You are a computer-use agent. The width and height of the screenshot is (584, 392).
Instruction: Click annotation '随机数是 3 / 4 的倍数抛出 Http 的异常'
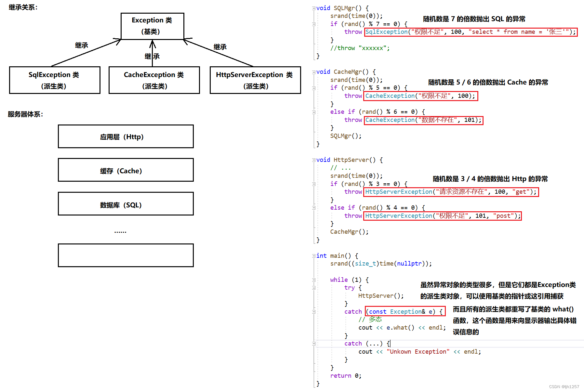pyautogui.click(x=490, y=179)
